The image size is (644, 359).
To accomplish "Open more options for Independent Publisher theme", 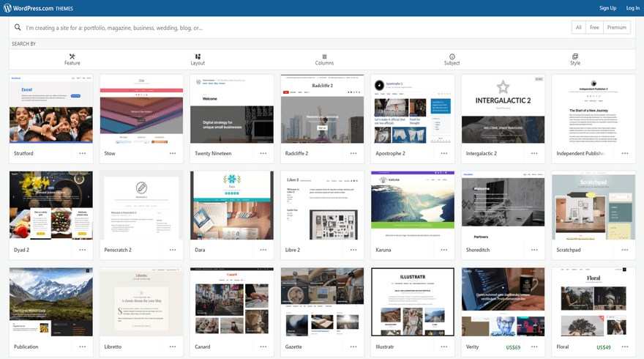I will pos(625,153).
